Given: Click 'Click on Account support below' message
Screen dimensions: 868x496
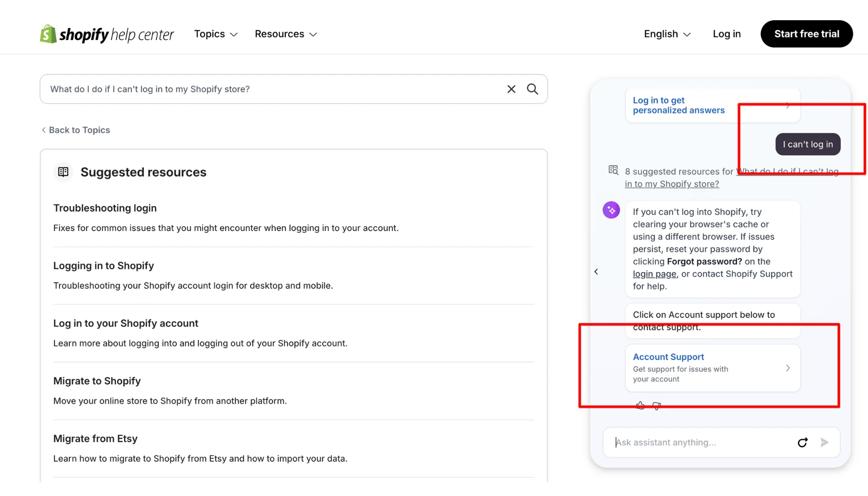Looking at the screenshot, I should pos(712,321).
